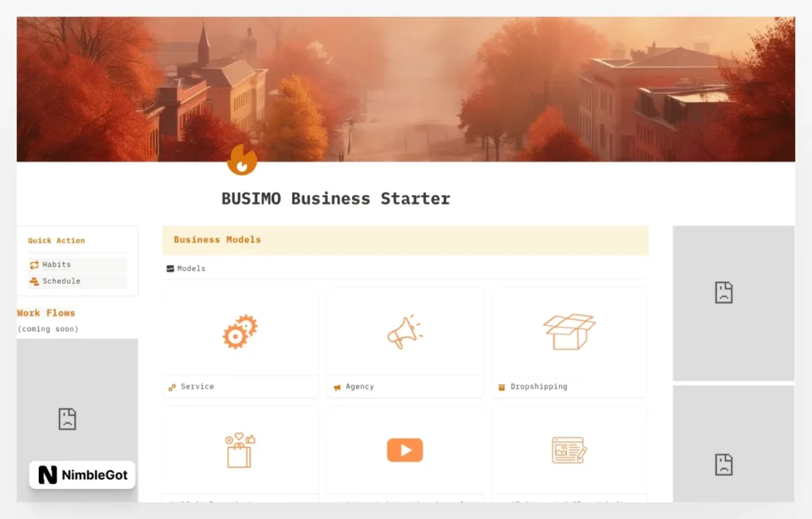
Task: Click the blog webpage with pencil icon
Action: (x=569, y=450)
